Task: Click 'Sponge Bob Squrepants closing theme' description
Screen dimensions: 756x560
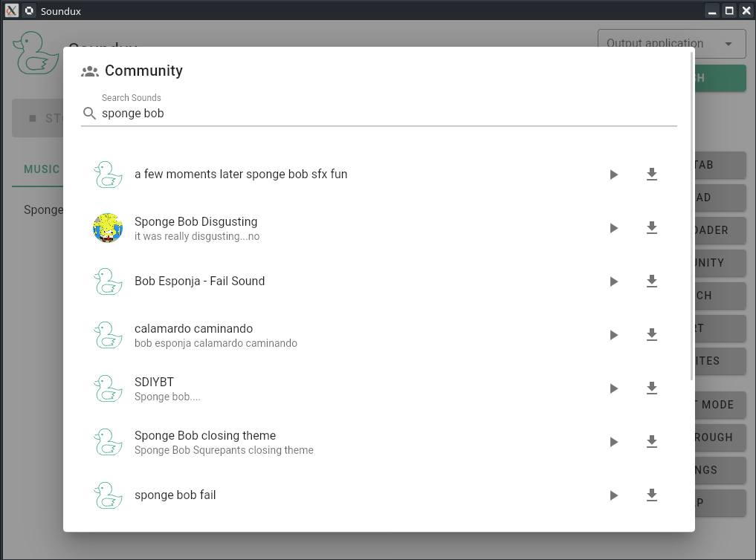Action: [224, 450]
